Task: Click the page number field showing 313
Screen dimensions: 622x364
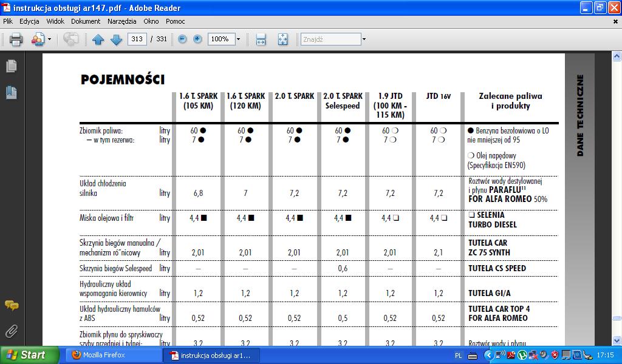Action: [137, 39]
